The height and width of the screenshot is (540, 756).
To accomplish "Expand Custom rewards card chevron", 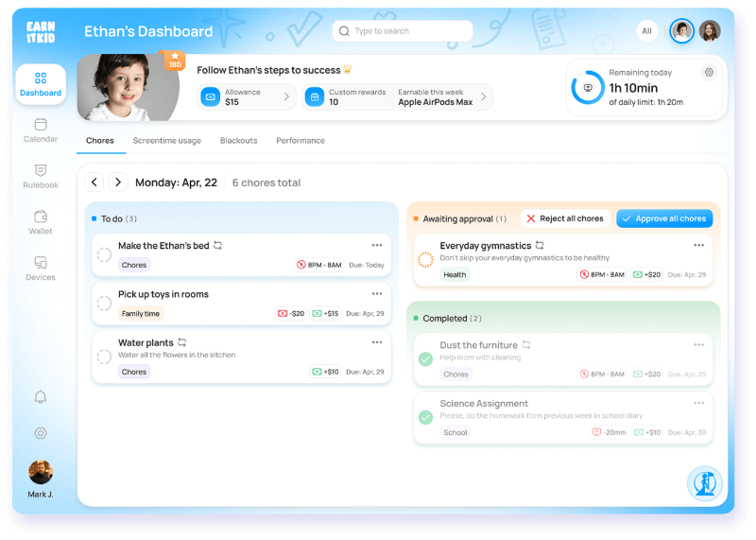I will (484, 96).
